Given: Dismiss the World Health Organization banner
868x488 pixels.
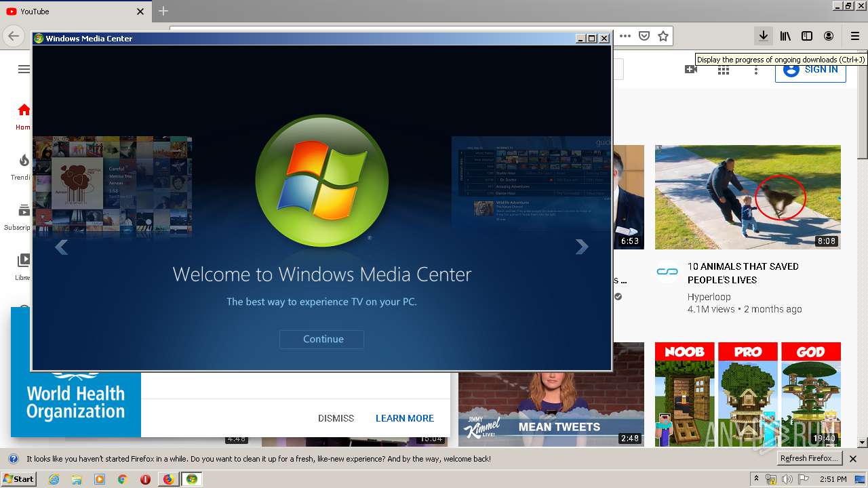Looking at the screenshot, I should click(x=336, y=418).
